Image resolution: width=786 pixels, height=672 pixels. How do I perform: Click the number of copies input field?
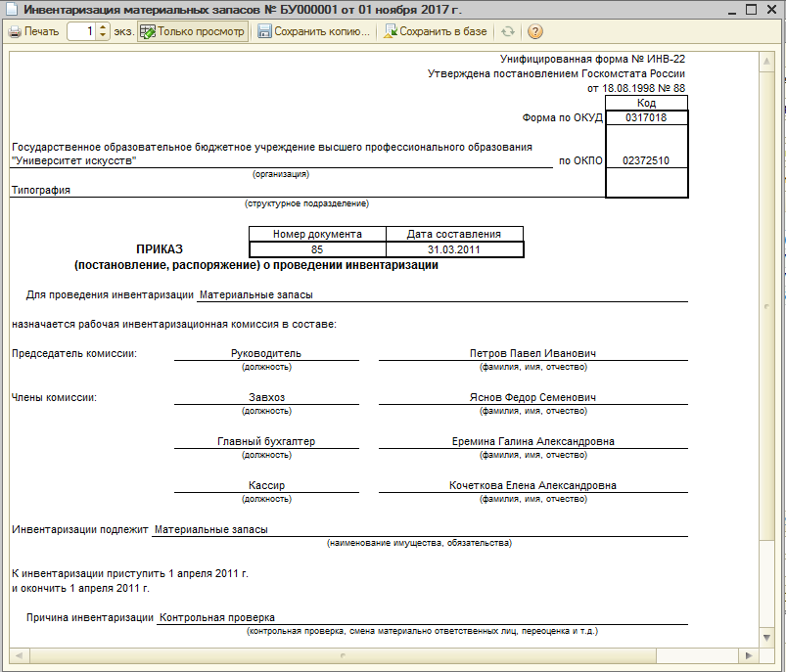pyautogui.click(x=81, y=31)
